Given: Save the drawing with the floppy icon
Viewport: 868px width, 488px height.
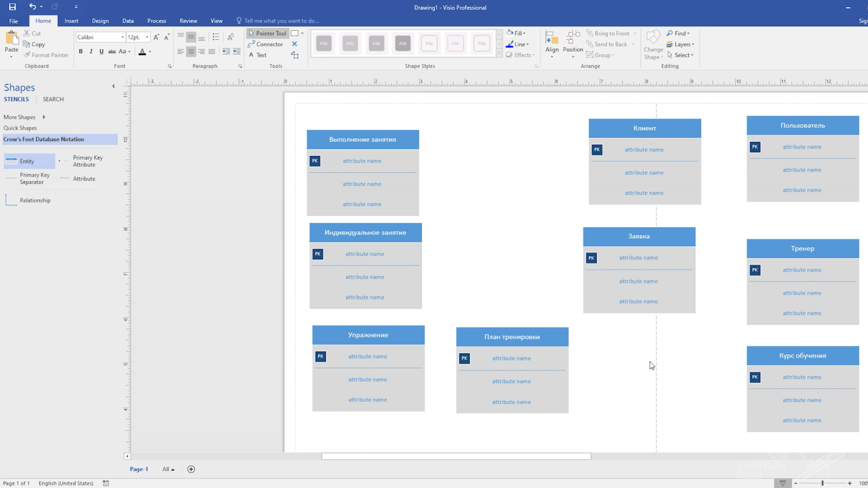Looking at the screenshot, I should [12, 7].
